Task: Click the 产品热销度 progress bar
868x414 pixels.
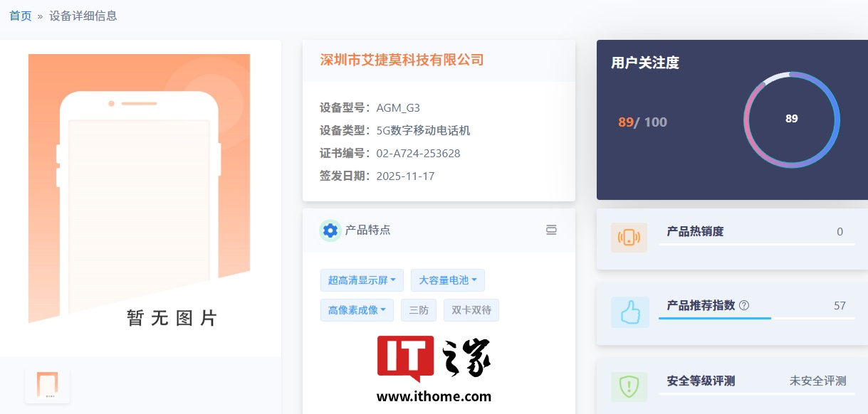Action: [x=756, y=244]
